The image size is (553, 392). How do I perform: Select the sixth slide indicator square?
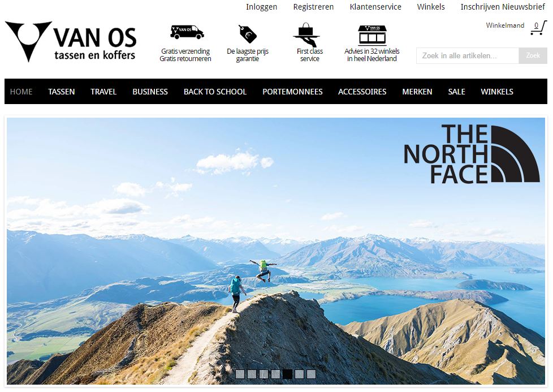299,374
